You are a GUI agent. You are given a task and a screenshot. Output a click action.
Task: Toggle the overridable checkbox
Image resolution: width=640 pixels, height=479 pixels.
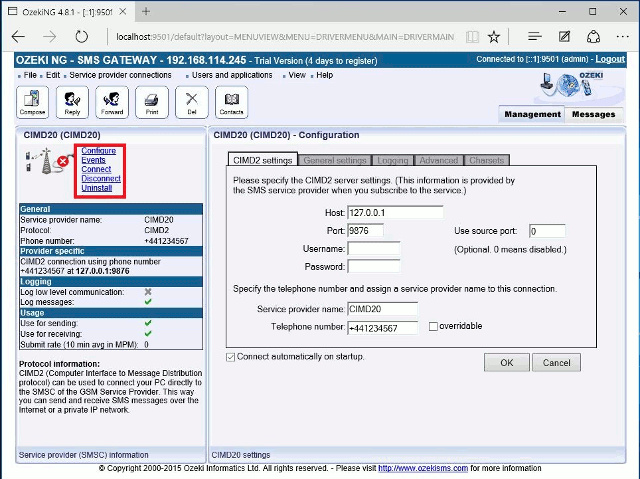433,326
